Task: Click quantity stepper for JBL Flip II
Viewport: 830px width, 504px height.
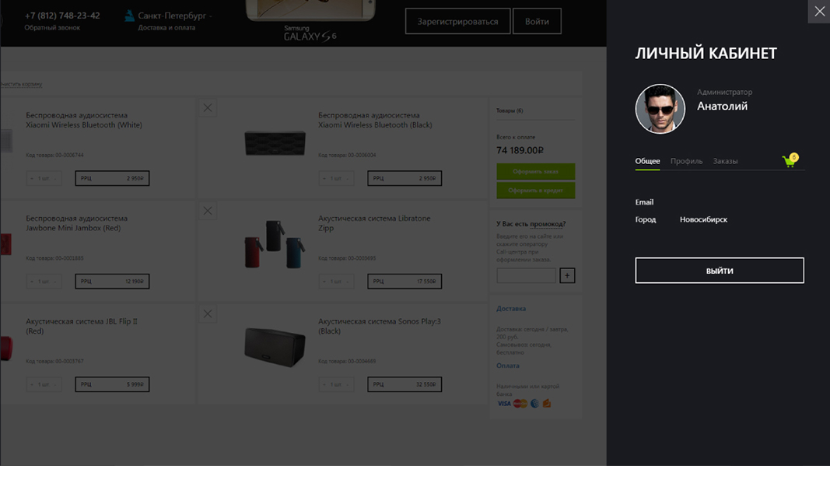Action: [44, 384]
